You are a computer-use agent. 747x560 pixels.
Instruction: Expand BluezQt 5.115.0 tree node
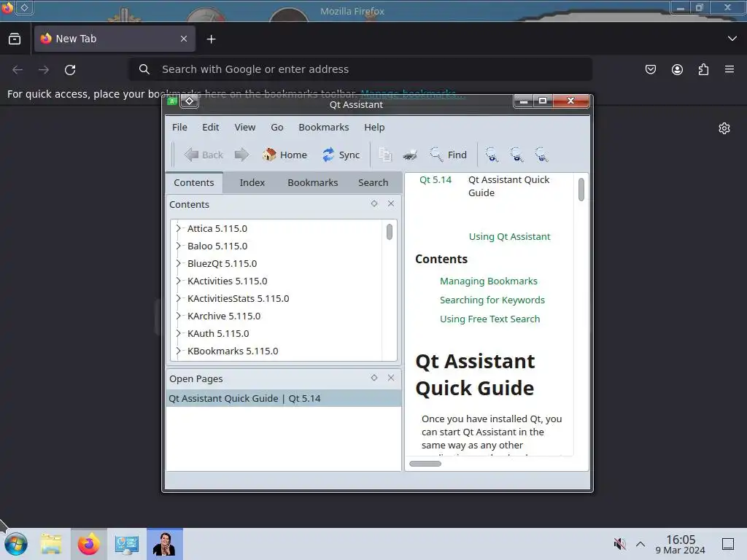[179, 263]
